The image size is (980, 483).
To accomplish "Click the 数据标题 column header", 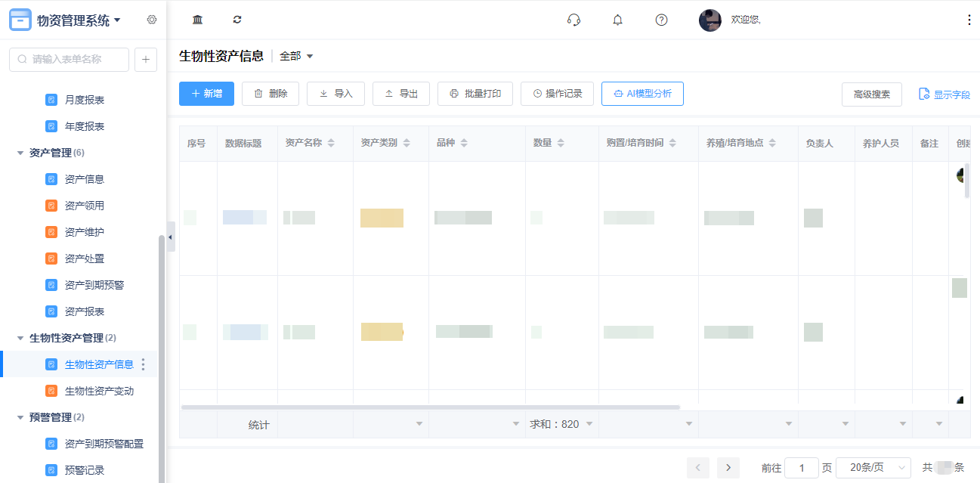I will [247, 144].
